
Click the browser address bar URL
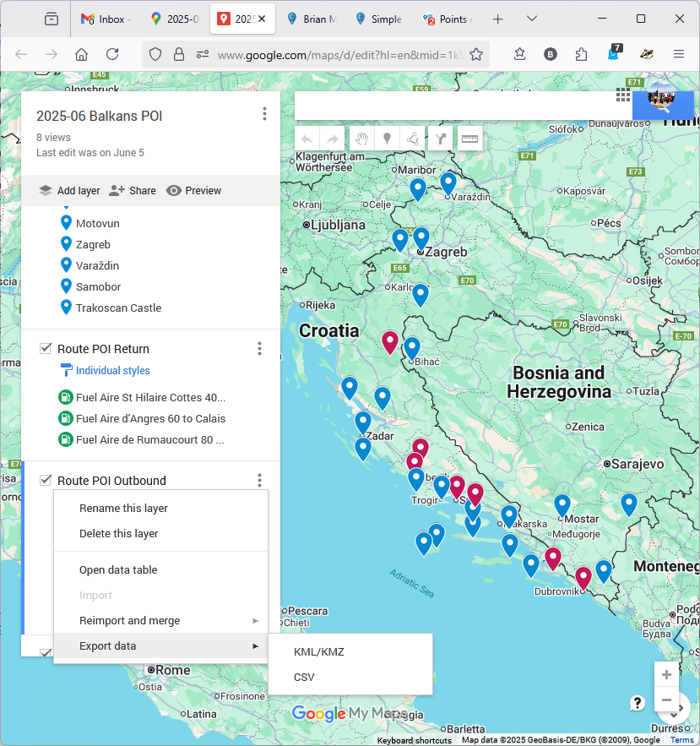tap(339, 55)
